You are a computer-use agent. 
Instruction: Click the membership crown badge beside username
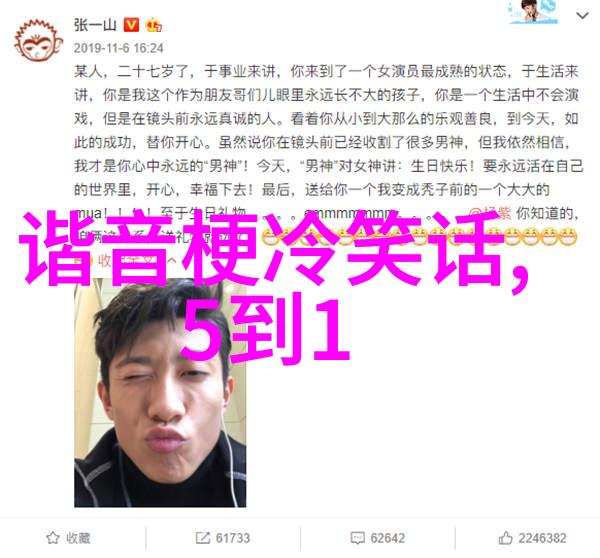click(x=154, y=25)
